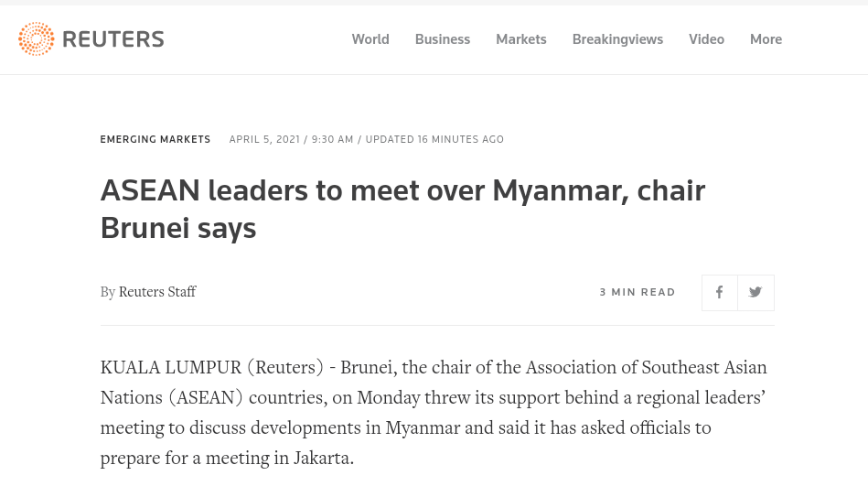Click the paragraph line mentioning Jakarta
This screenshot has width=868, height=497.
[x=227, y=458]
